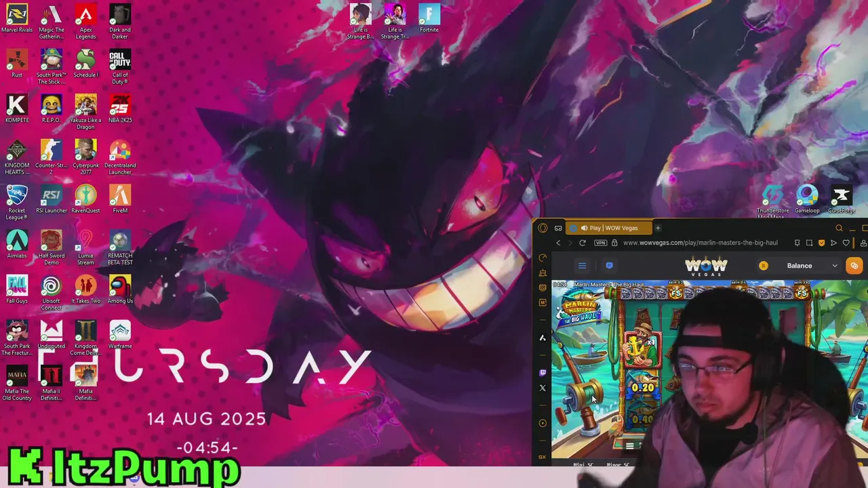Click the wowvegas.com address bar URL
This screenshot has height=488, width=868.
pos(700,243)
